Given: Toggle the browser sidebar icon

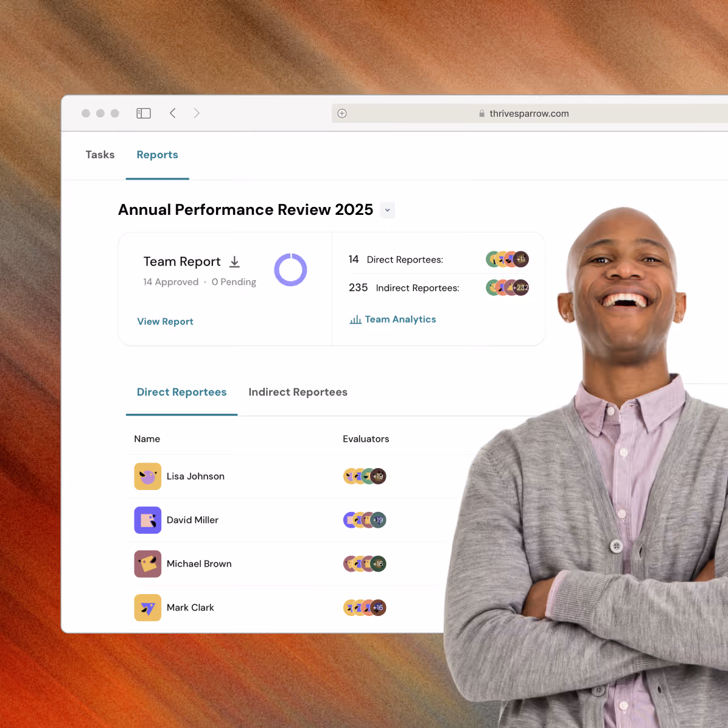Looking at the screenshot, I should [144, 113].
